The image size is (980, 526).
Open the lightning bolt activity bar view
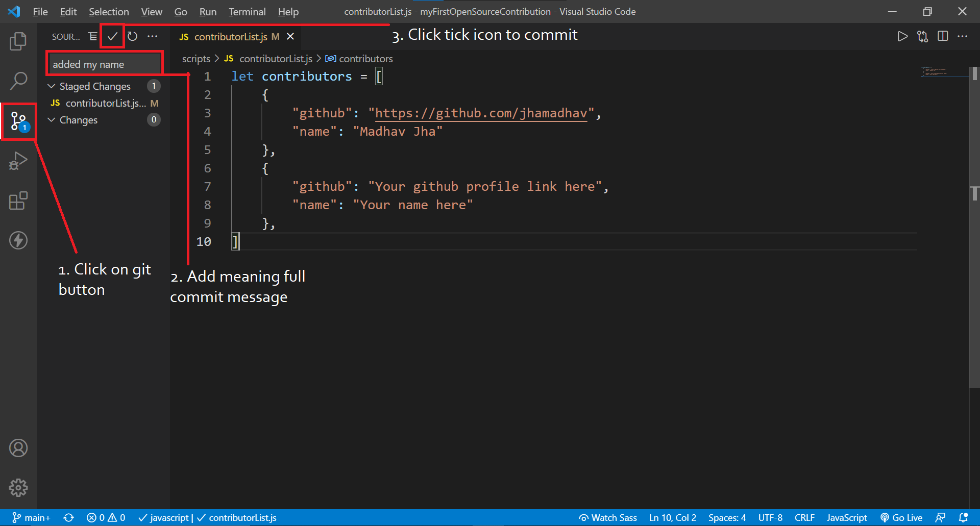[18, 240]
